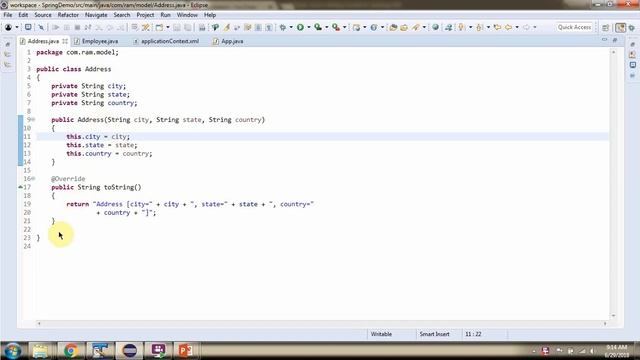640x360 pixels.
Task: Click the Debug bug icon
Action: [x=282, y=27]
